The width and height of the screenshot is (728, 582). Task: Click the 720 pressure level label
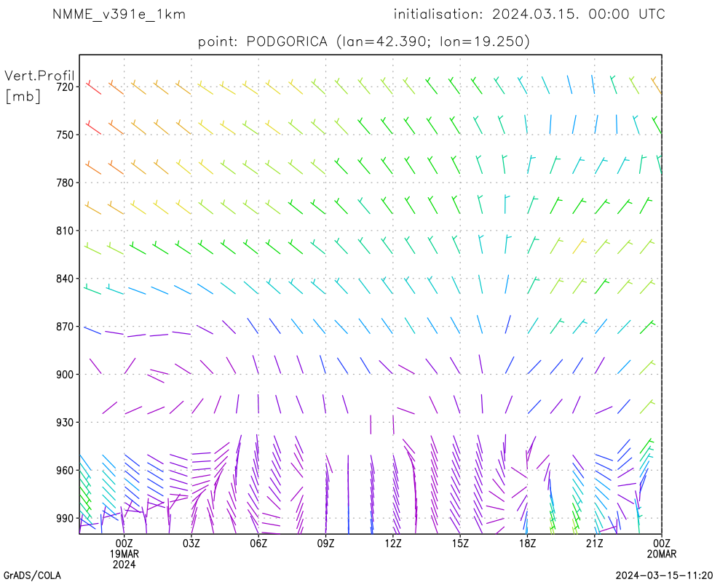(65, 87)
